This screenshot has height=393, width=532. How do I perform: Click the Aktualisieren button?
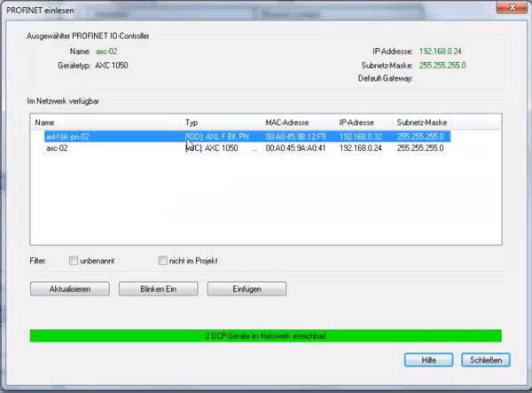[69, 289]
